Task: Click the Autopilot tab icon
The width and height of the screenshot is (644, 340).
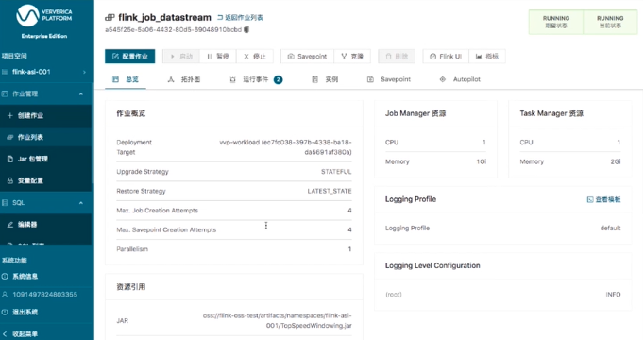Action: (x=443, y=79)
